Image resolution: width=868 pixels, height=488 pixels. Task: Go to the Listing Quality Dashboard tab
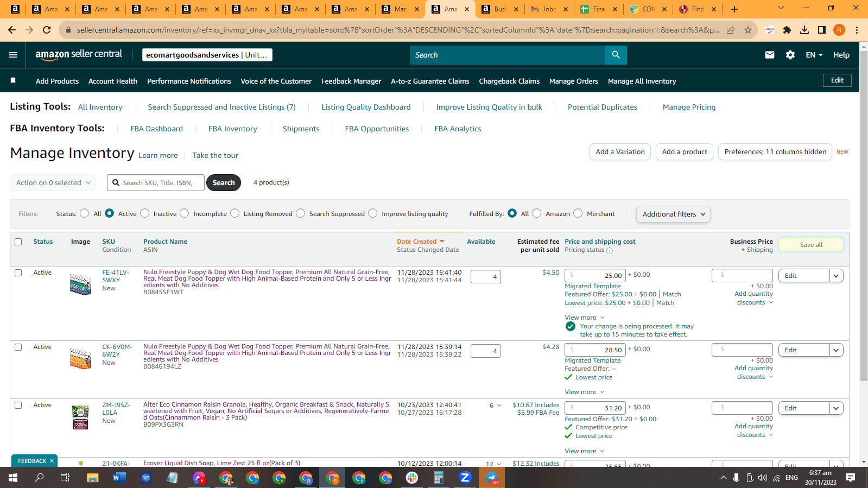click(366, 107)
